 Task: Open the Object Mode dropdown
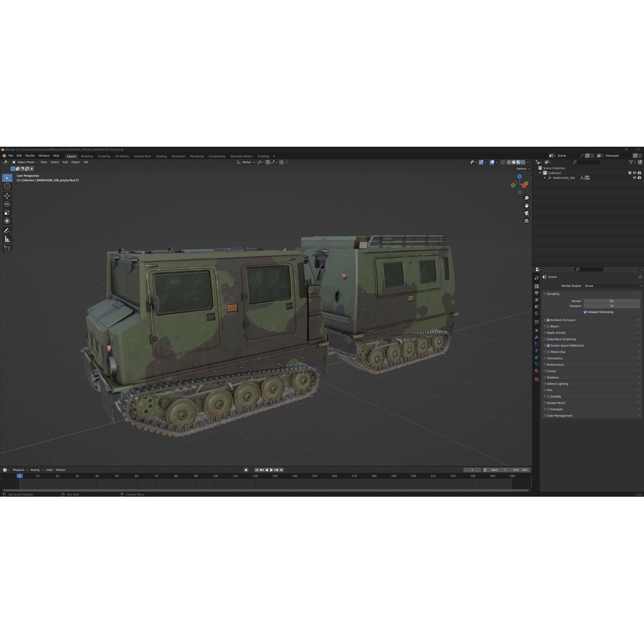point(24,162)
